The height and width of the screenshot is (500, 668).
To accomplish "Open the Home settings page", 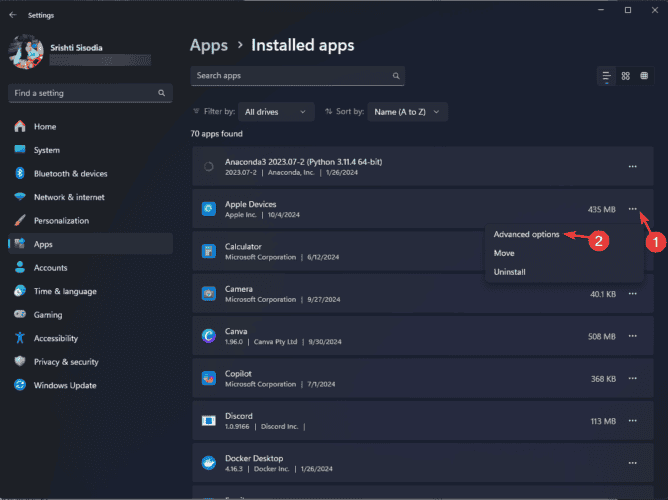I will [90, 126].
